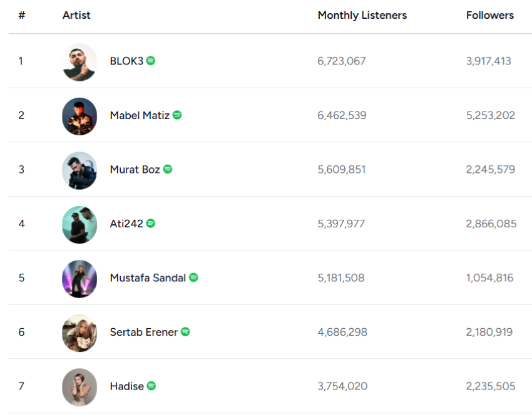This screenshot has height=419, width=532.
Task: Open Murat Boz artist name link
Action: pos(135,170)
